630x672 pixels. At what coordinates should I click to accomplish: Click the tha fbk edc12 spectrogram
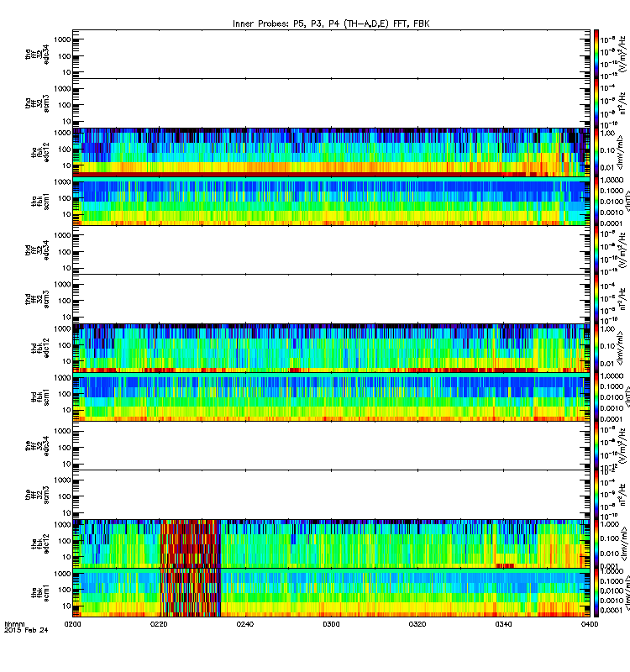click(x=331, y=152)
